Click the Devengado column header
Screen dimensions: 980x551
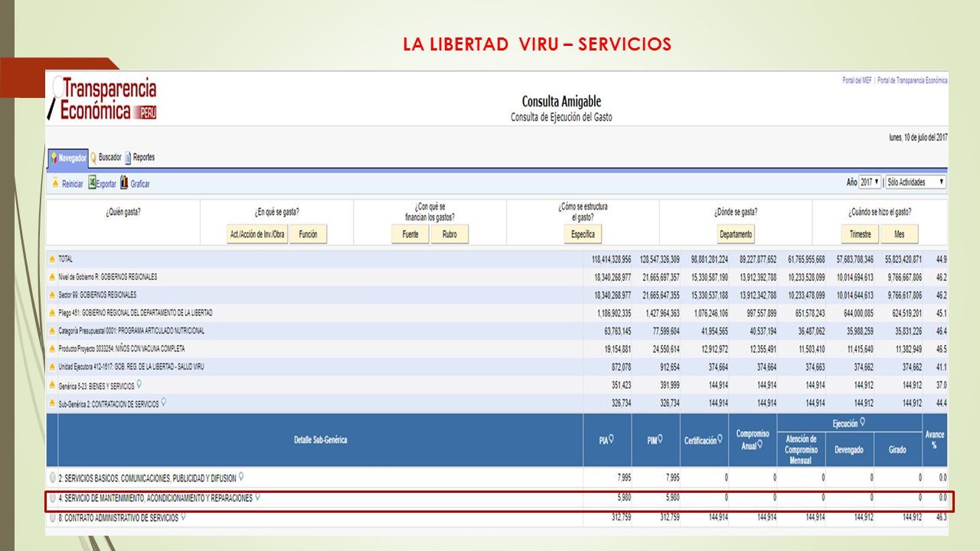coord(849,450)
